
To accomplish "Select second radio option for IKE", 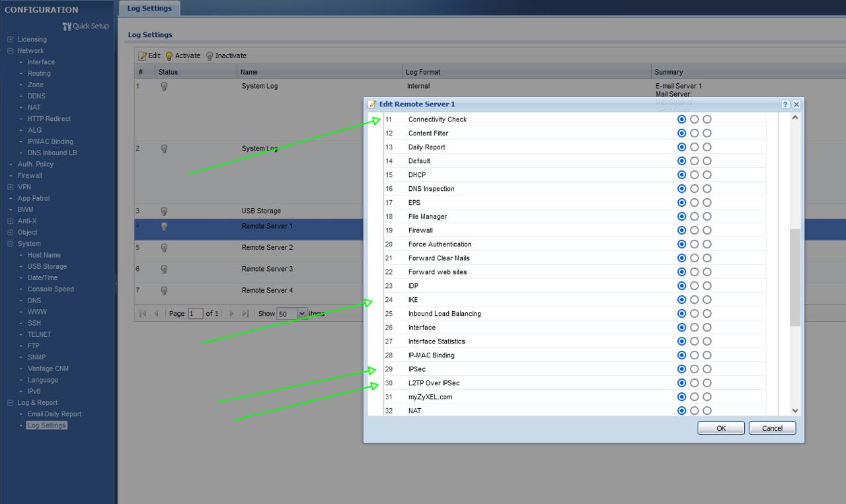I will pos(694,300).
